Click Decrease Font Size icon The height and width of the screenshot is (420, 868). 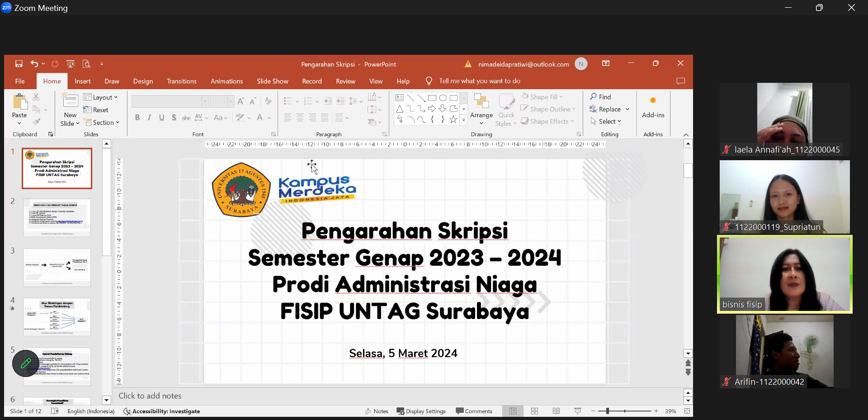coord(253,101)
